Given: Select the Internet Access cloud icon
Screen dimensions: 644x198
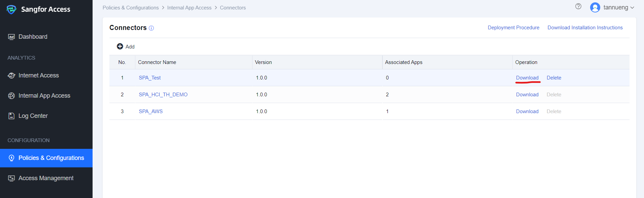Looking at the screenshot, I should click(x=11, y=75).
